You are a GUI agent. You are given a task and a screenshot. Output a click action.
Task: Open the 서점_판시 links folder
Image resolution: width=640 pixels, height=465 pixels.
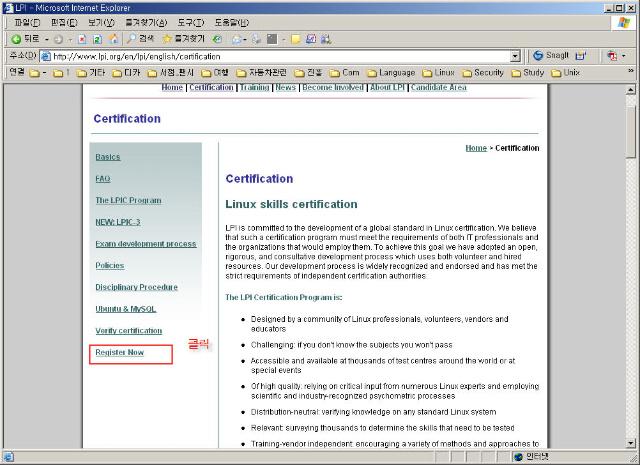(x=171, y=73)
